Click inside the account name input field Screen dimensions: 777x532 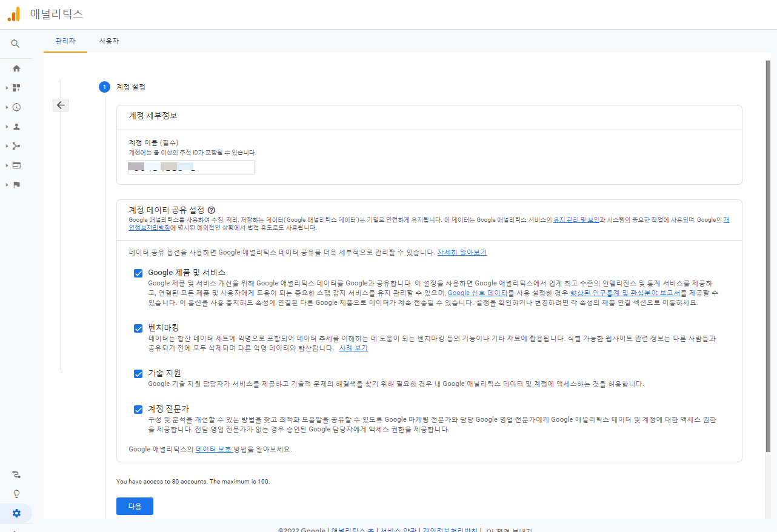(191, 167)
